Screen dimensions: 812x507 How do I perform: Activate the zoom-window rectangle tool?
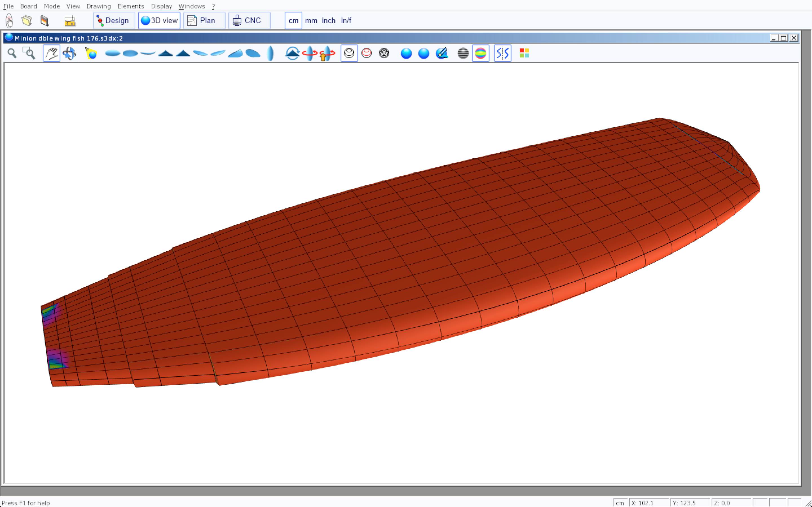(x=29, y=53)
